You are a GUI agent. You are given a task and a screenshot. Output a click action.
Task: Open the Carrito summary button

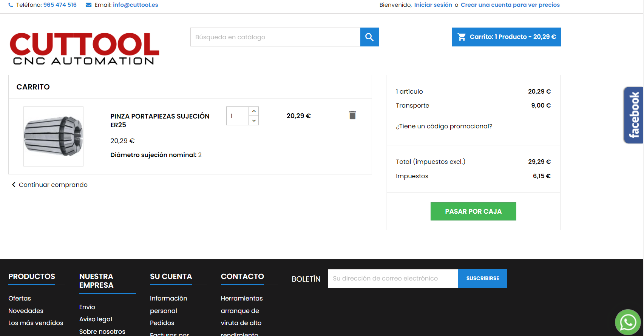click(506, 37)
